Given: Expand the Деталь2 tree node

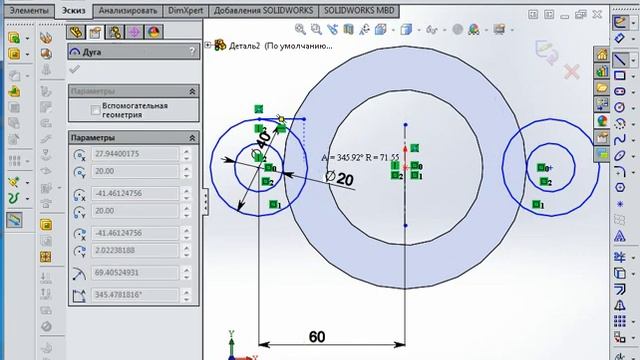Looking at the screenshot, I should (x=208, y=45).
